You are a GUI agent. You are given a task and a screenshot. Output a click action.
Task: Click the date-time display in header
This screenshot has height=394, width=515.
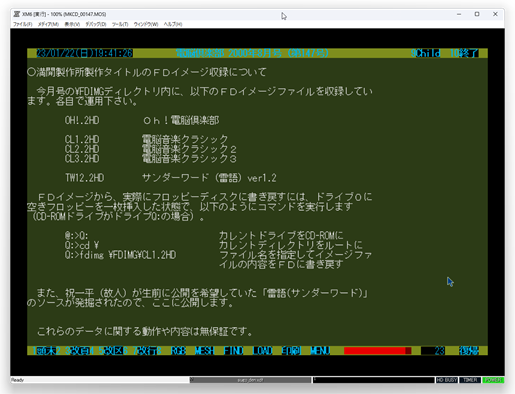84,53
